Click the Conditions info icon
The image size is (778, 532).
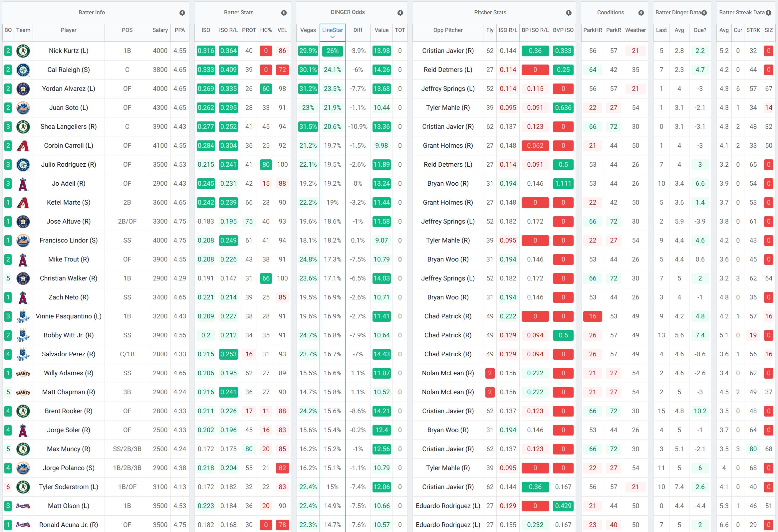[x=641, y=13]
